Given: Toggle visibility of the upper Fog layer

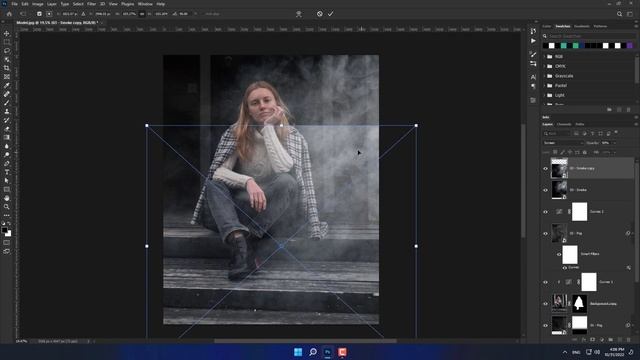Looking at the screenshot, I should pyautogui.click(x=545, y=233).
